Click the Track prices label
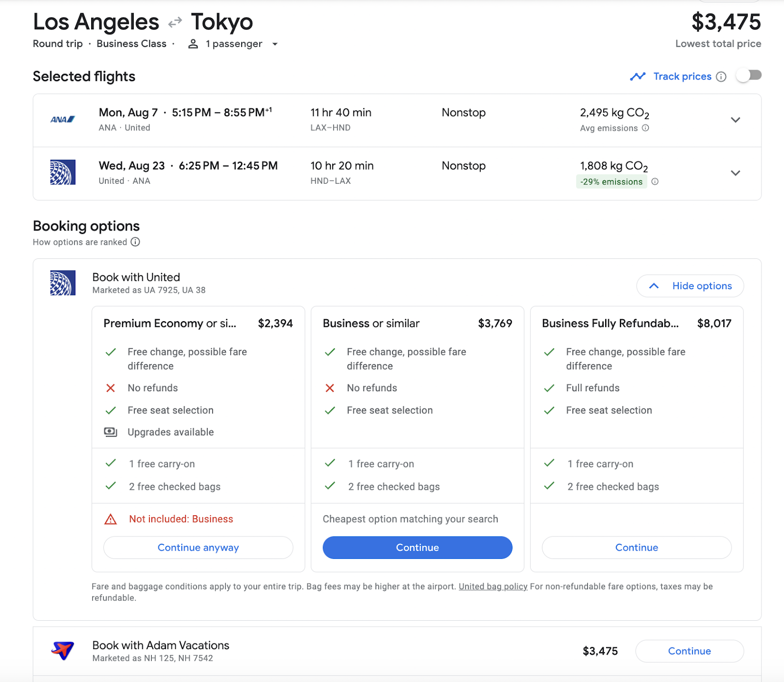This screenshot has width=784, height=682. pos(683,76)
